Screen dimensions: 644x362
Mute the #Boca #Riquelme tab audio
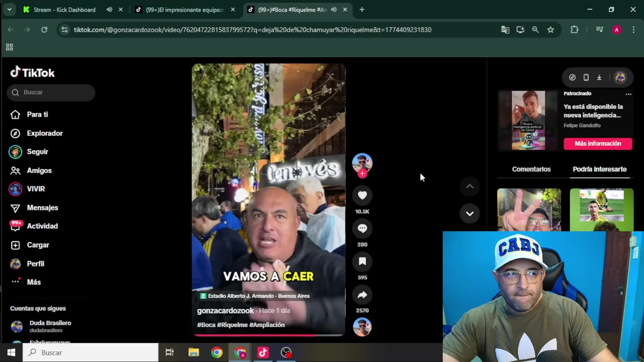[x=334, y=10]
